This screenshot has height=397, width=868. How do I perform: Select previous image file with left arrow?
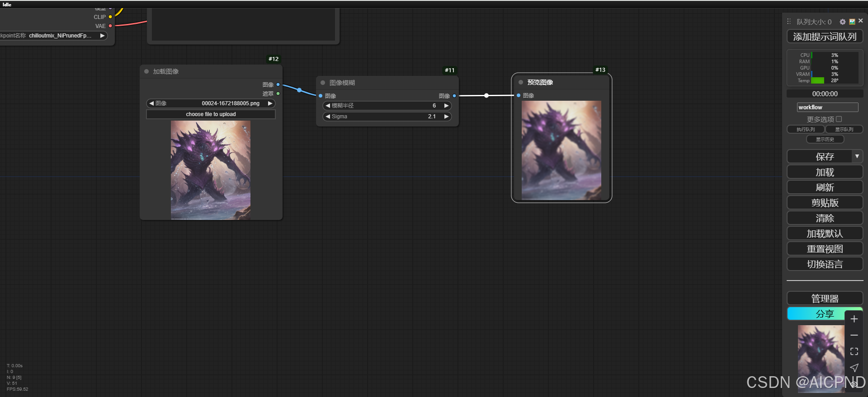click(x=151, y=103)
